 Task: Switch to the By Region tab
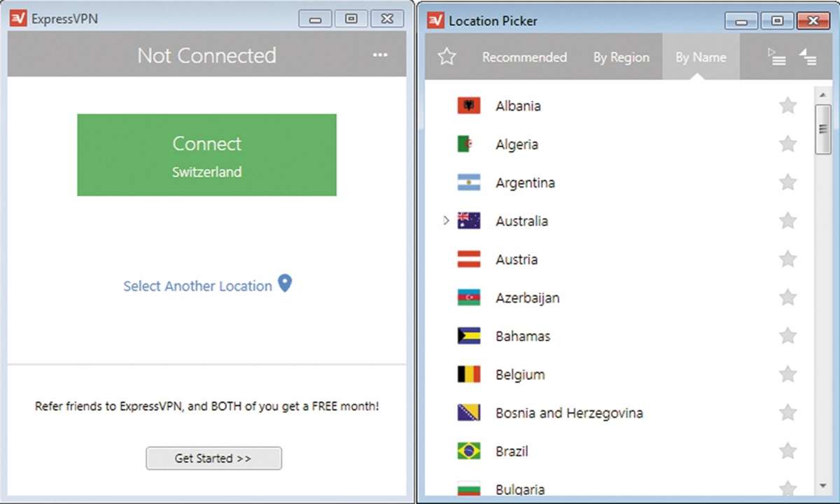pyautogui.click(x=622, y=57)
